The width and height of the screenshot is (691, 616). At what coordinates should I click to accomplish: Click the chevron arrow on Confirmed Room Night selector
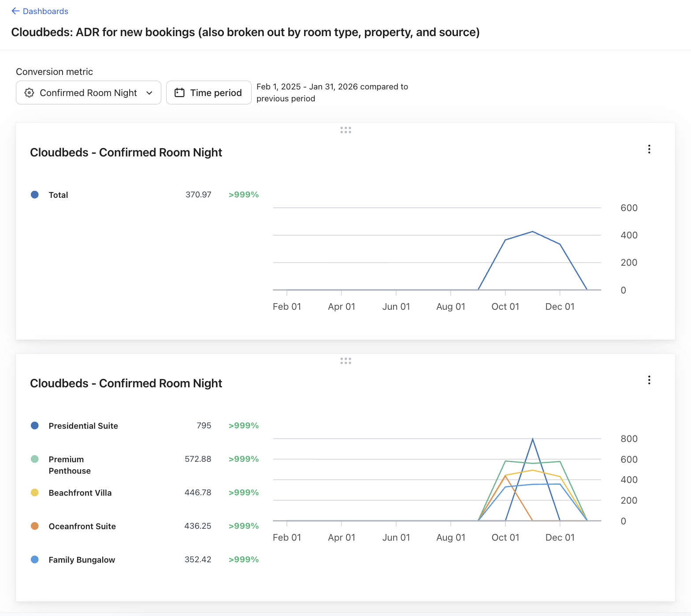click(149, 93)
